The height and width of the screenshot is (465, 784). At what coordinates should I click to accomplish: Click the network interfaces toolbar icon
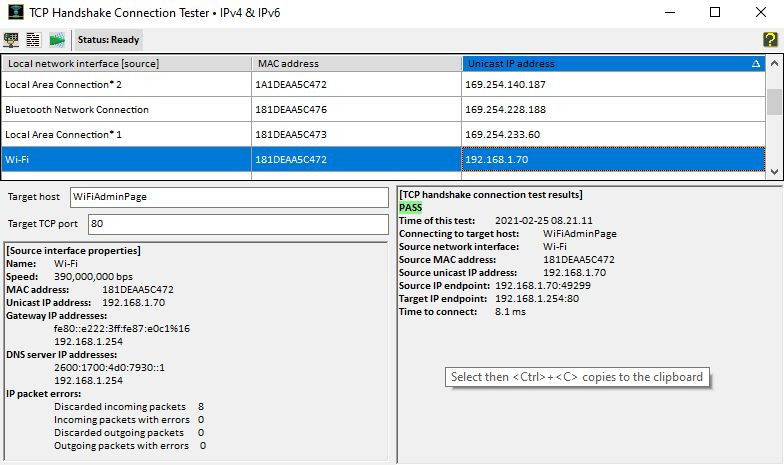click(x=11, y=40)
